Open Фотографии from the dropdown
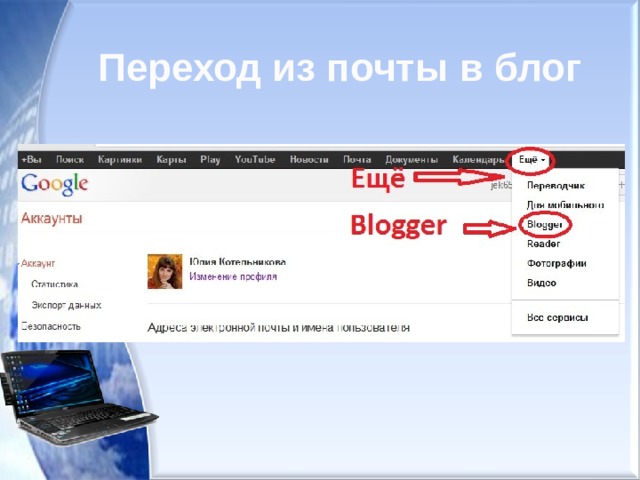The height and width of the screenshot is (480, 640). [557, 263]
